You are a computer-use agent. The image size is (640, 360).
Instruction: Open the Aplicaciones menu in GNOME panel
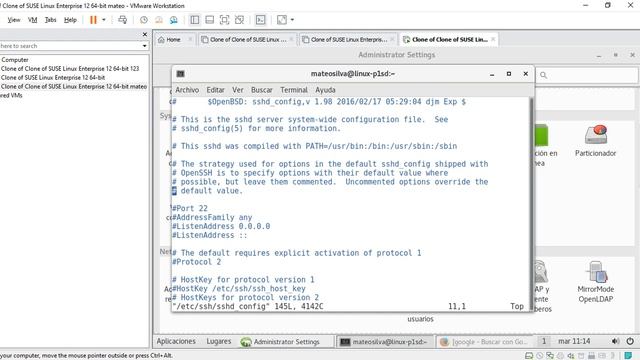point(176,341)
